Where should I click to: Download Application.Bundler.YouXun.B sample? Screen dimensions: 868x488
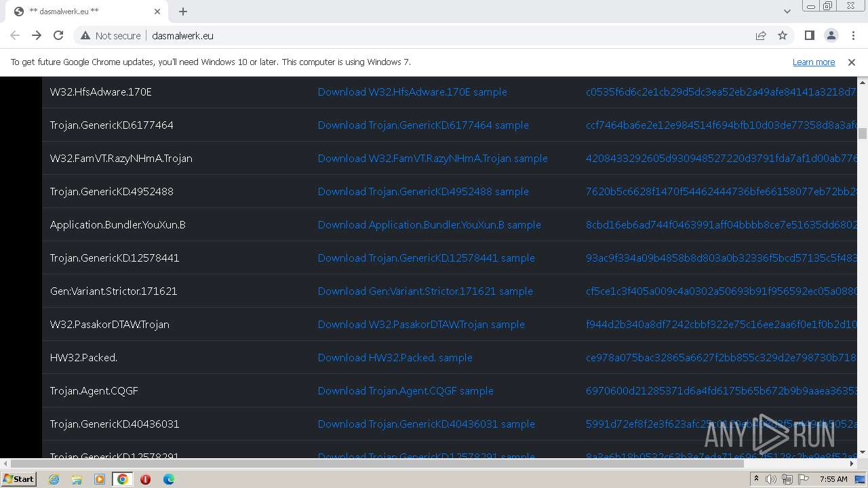coord(429,224)
